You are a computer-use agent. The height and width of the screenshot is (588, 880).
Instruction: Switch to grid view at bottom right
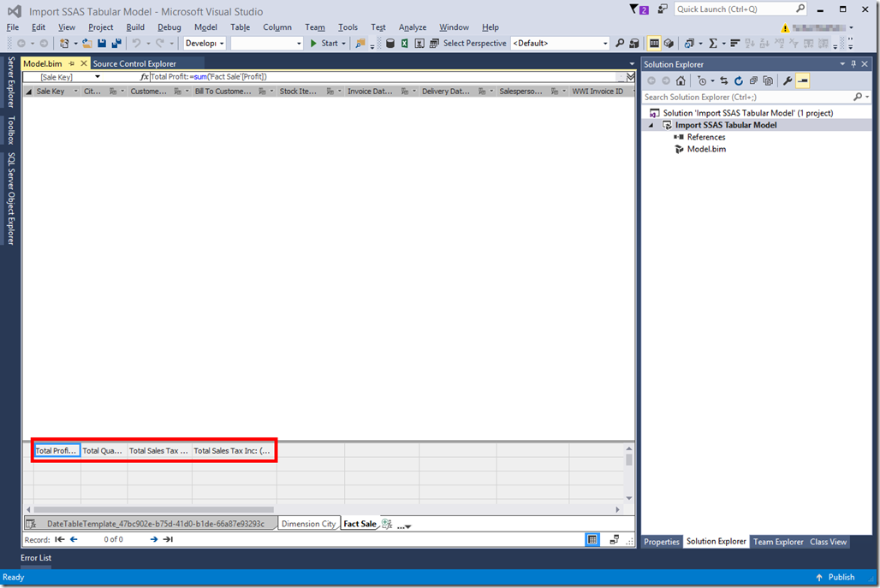[x=592, y=540]
